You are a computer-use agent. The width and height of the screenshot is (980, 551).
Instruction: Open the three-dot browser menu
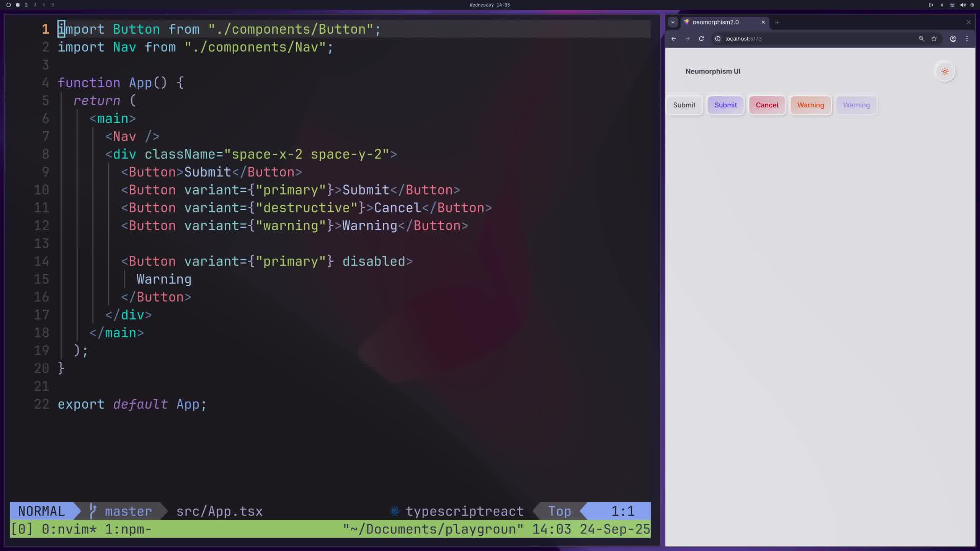coord(967,39)
